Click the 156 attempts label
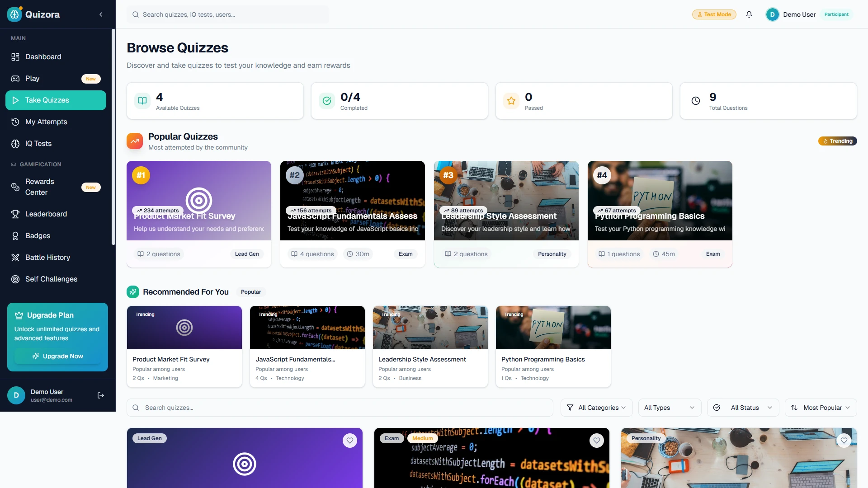 (x=311, y=211)
